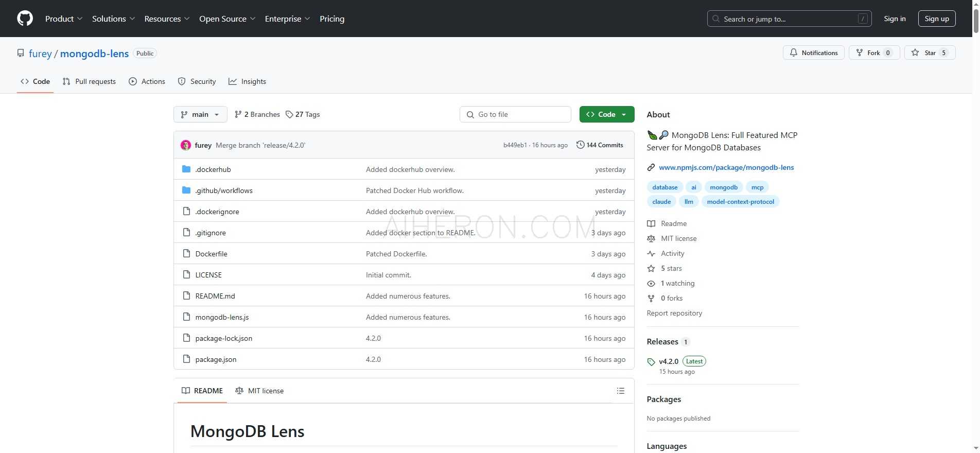Click the fork icon beside 0 forks
This screenshot has width=980, height=453.
(651, 298)
